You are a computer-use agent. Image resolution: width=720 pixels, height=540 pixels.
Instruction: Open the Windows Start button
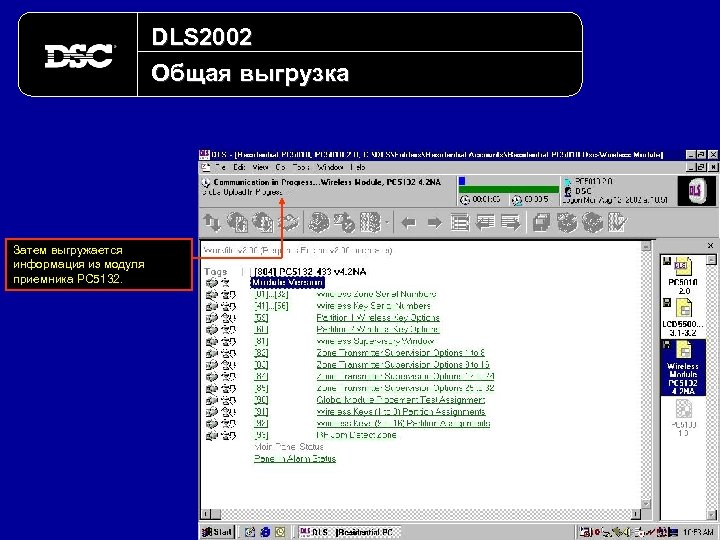[218, 532]
